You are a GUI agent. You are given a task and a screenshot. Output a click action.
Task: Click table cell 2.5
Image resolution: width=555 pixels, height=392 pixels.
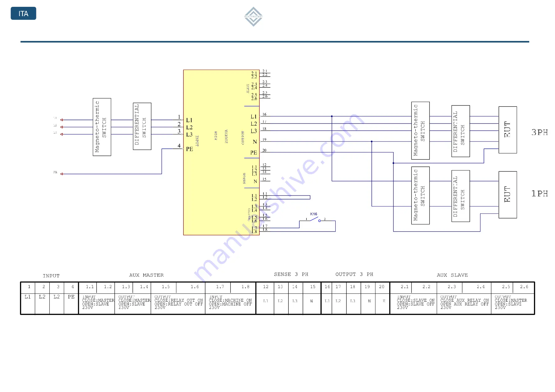pos(502,287)
